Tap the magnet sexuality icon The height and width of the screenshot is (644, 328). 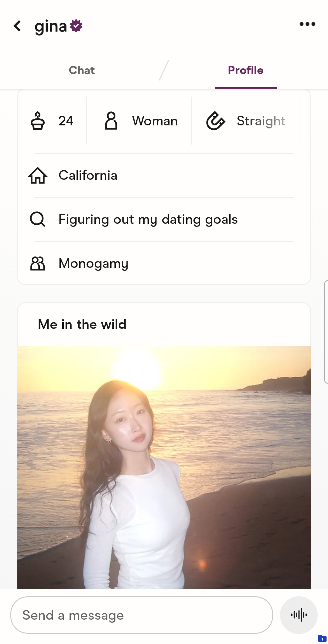coord(215,121)
